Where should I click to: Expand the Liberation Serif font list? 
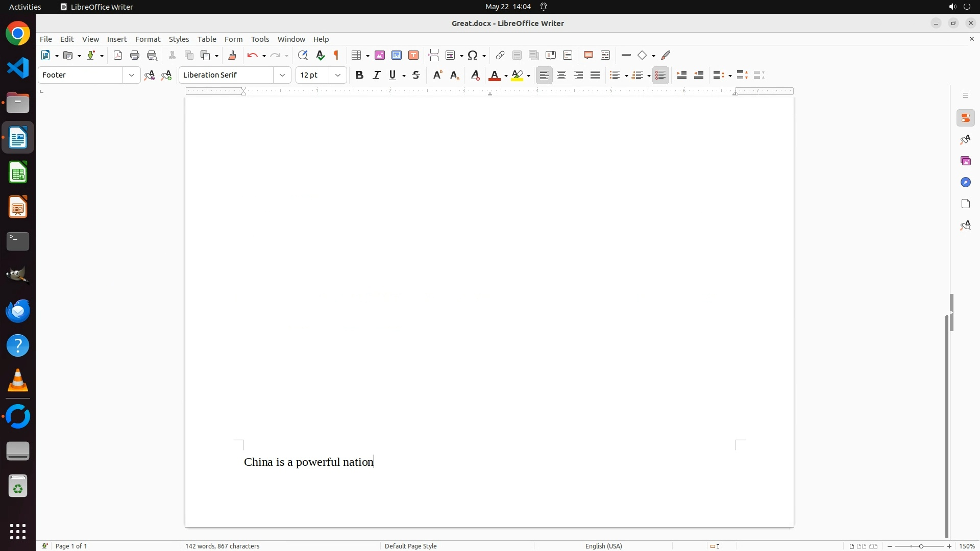[x=282, y=75]
